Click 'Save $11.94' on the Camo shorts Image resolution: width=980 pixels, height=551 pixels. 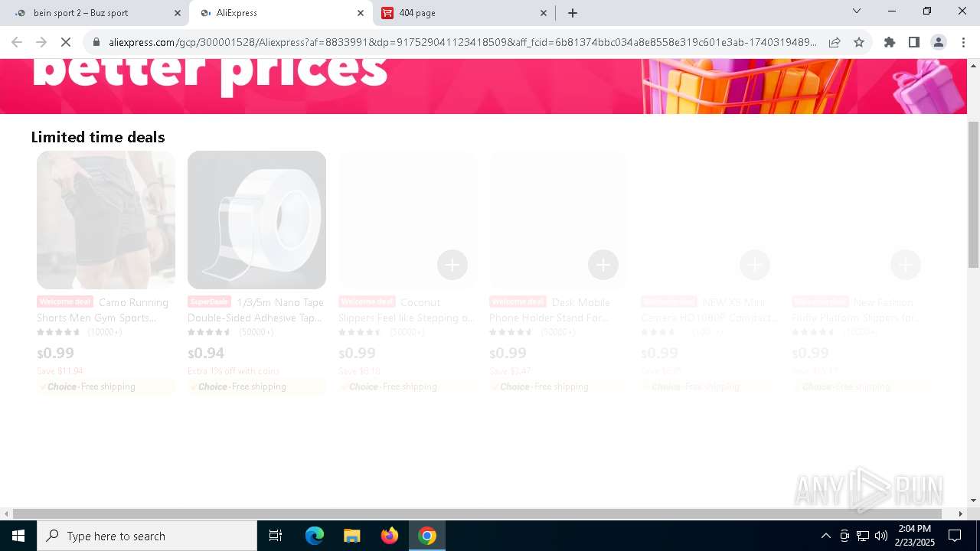[x=60, y=371]
